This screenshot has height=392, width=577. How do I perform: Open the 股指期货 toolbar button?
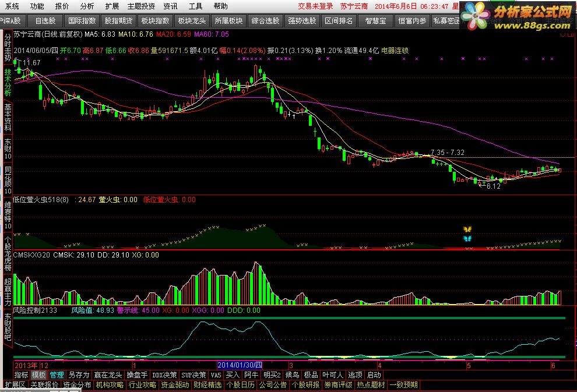pyautogui.click(x=118, y=21)
